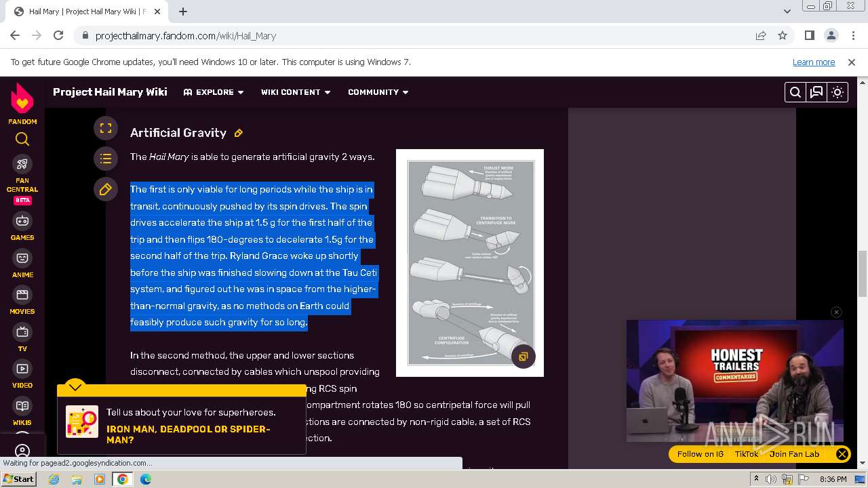Open Chrome three-dot menu
Image resolution: width=868 pixels, height=488 pixels.
(852, 35)
